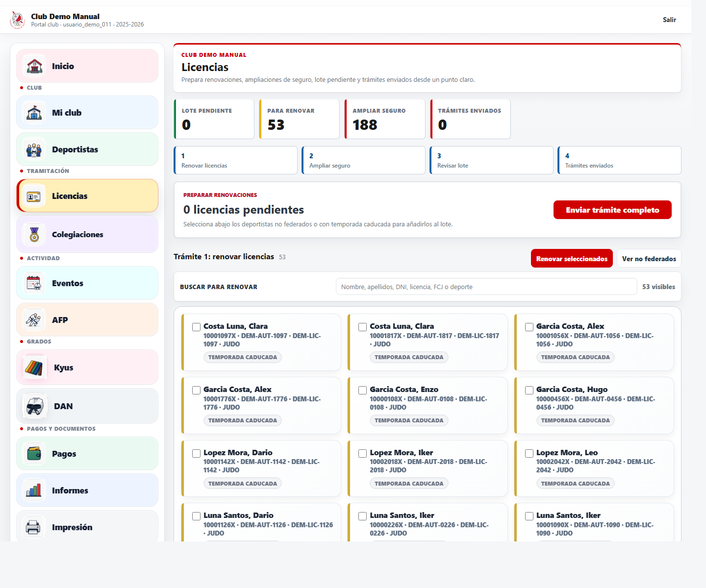Image resolution: width=706 pixels, height=588 pixels.
Task: Focus the Buscar para renovar search field
Action: coord(486,287)
